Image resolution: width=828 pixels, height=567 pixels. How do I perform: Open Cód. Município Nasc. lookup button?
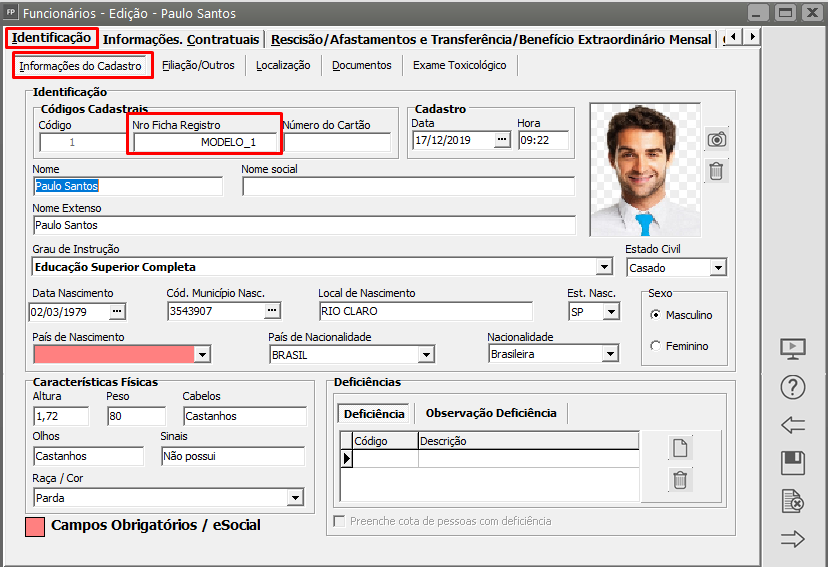272,310
